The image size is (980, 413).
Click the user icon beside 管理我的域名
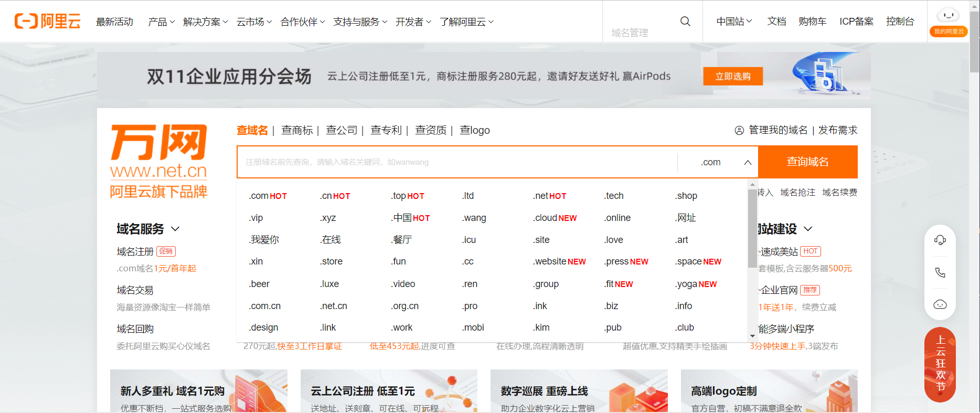pyautogui.click(x=739, y=130)
